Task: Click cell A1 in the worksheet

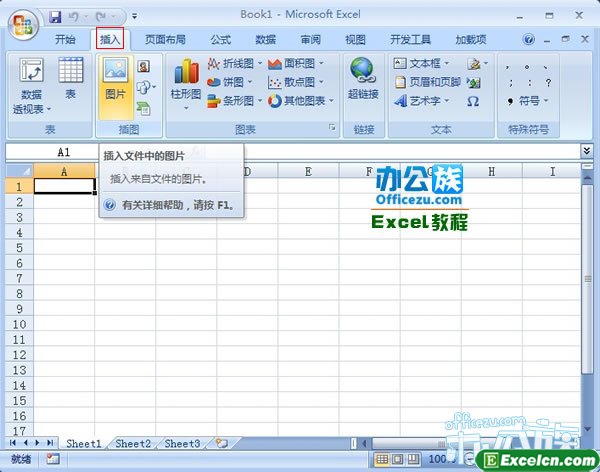Action: pyautogui.click(x=64, y=186)
